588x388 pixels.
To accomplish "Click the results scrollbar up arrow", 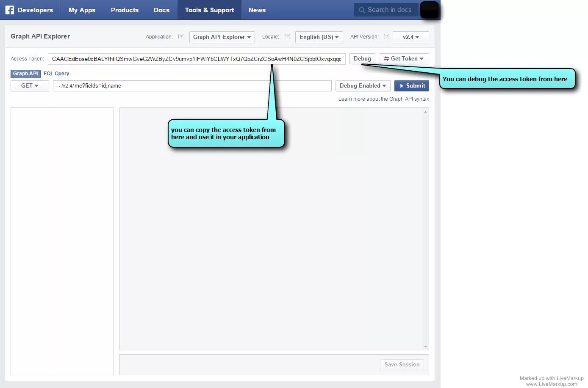I will [x=425, y=112].
